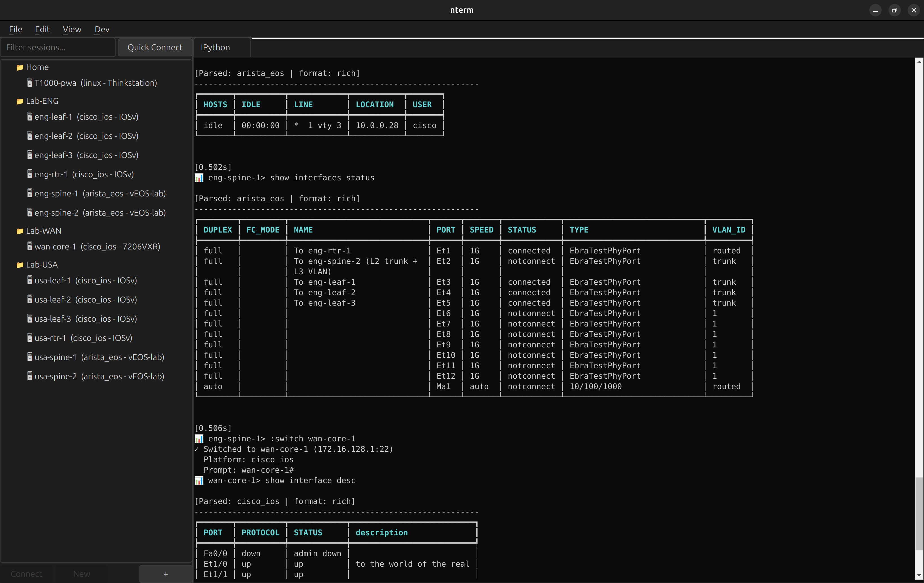Click the plus add session button
The height and width of the screenshot is (583, 924).
tap(165, 574)
